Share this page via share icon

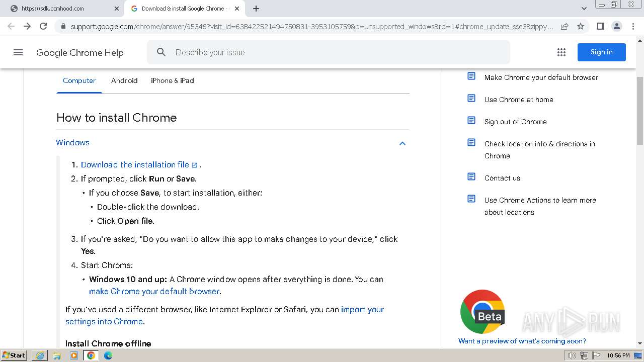(x=565, y=26)
